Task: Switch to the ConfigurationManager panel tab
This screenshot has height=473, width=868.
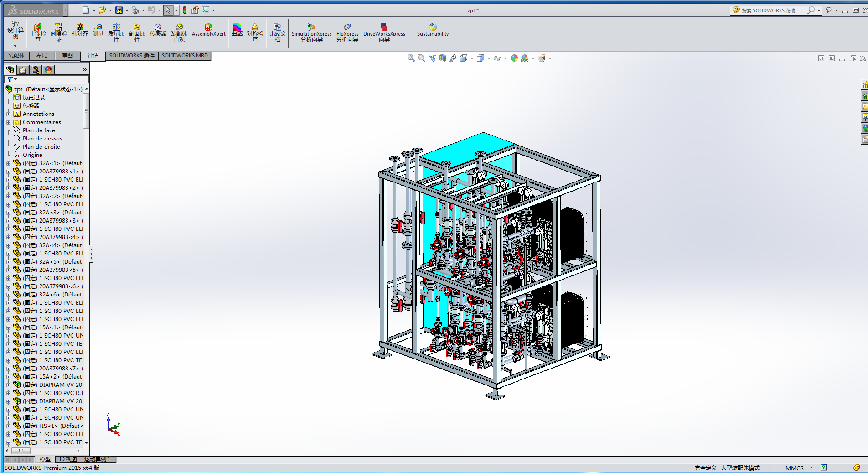Action: 36,69
